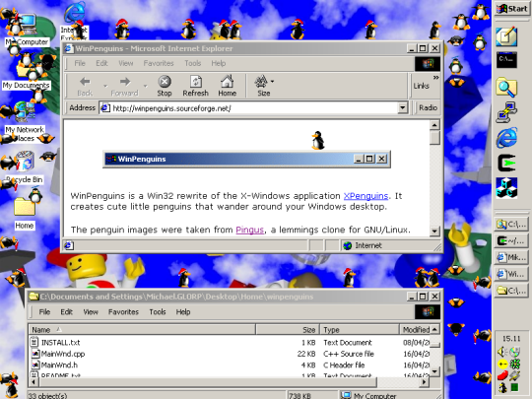Click the scroll down arrow in the web page
532x399 pixels.
pyautogui.click(x=434, y=232)
